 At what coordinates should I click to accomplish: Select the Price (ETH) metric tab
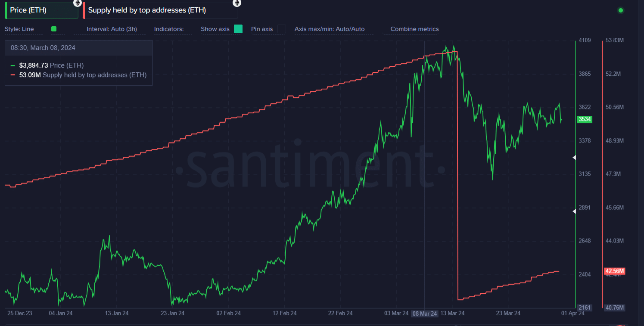coord(42,10)
